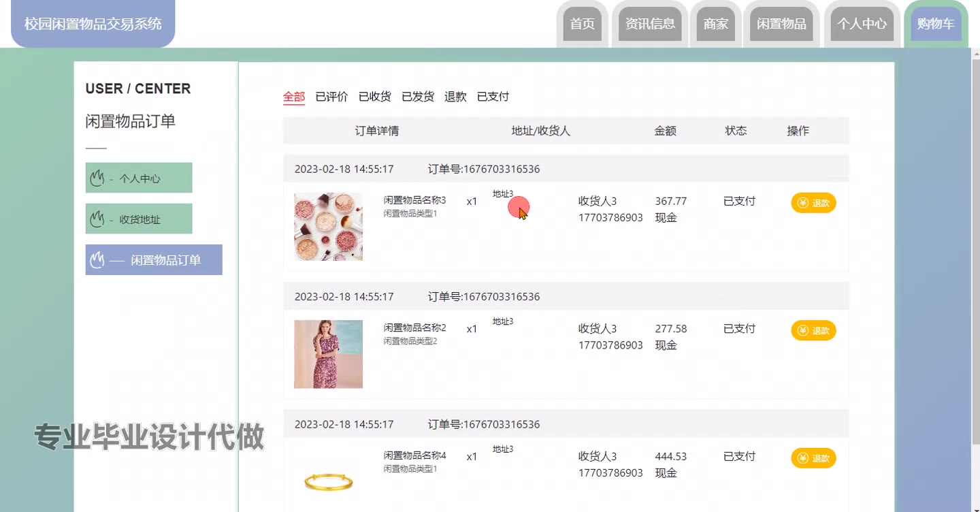Click 现金 under the 367.77 amount

[x=666, y=218]
